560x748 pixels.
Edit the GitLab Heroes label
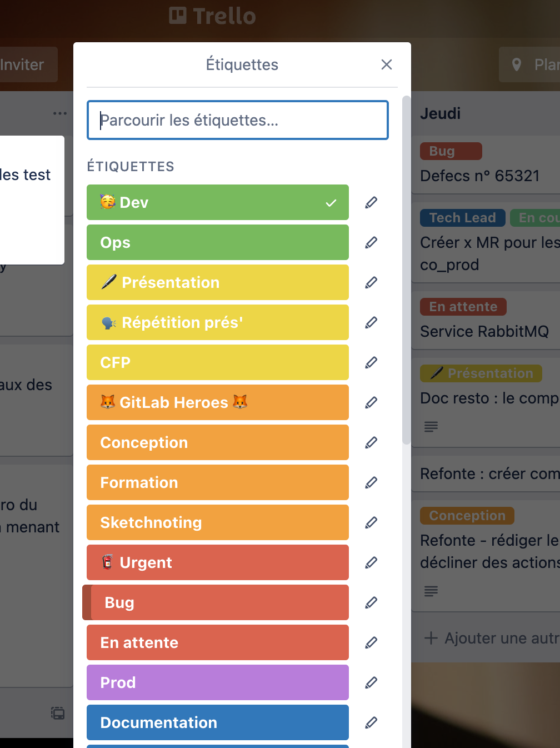tap(371, 402)
